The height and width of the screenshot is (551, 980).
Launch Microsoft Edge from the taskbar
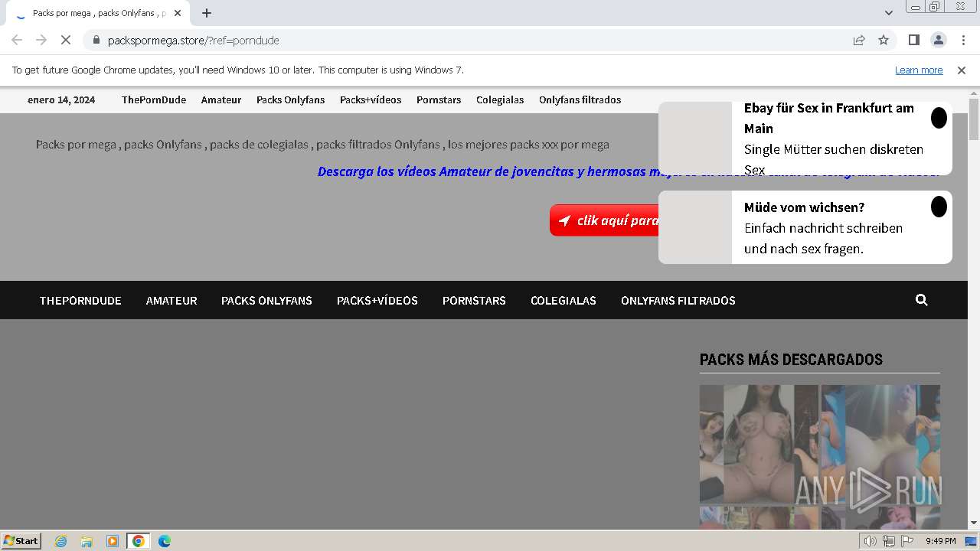(x=165, y=541)
